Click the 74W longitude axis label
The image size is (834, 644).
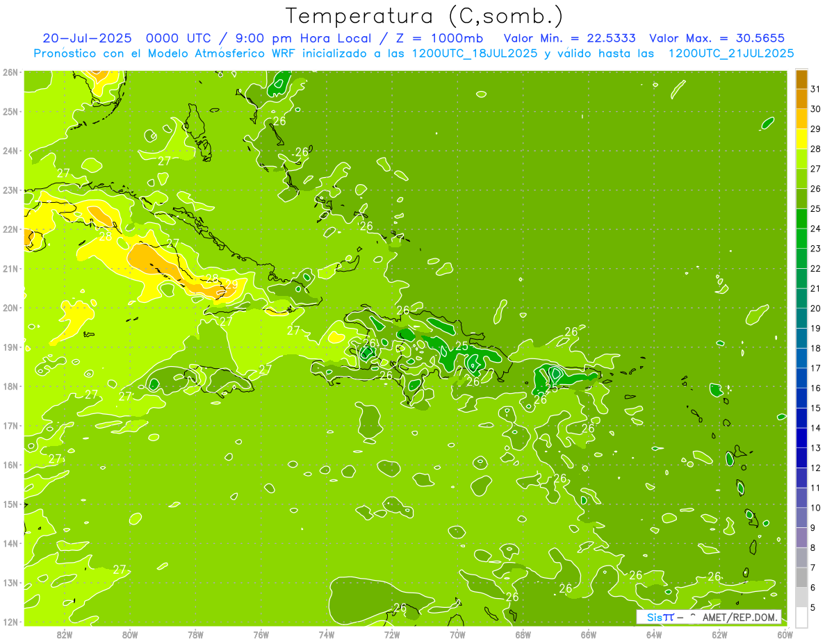point(327,634)
